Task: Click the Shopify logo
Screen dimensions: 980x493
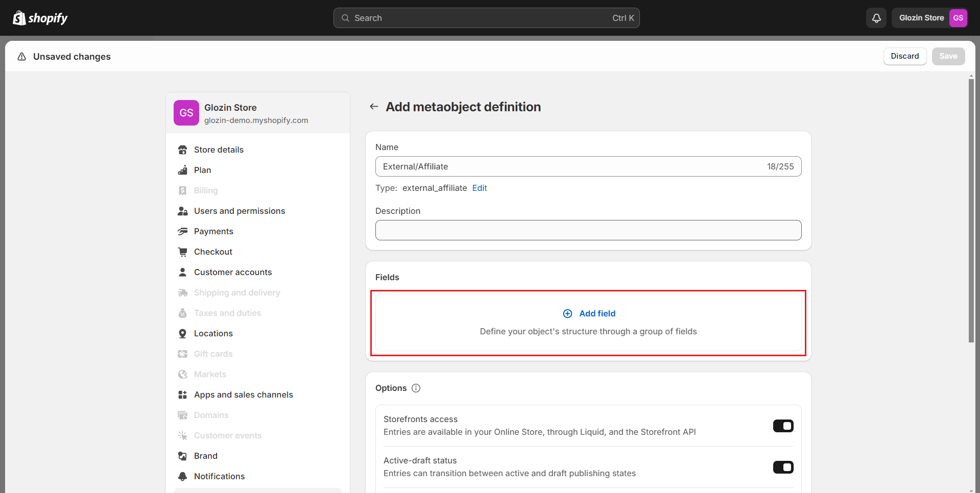Action: [40, 18]
